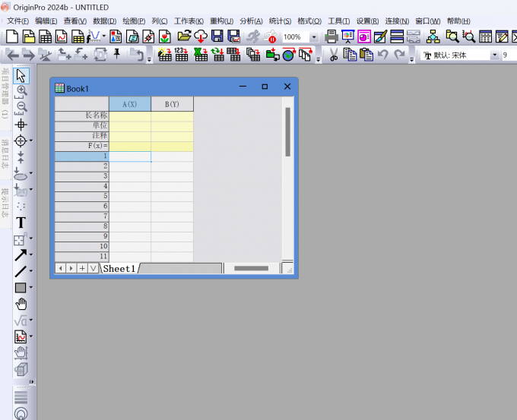Select the Sheet1 tab
Screen dimensions: 517x420
[119, 269]
